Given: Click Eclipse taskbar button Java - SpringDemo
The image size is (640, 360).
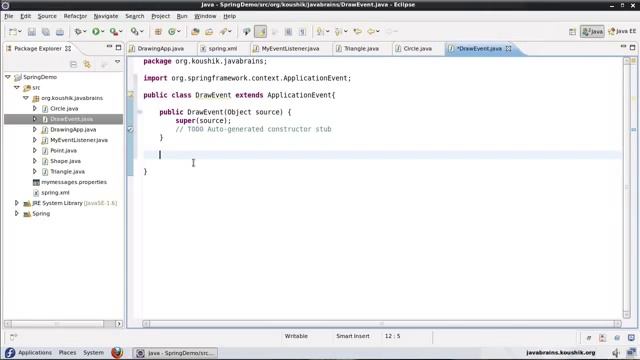Looking at the screenshot, I should tap(175, 353).
